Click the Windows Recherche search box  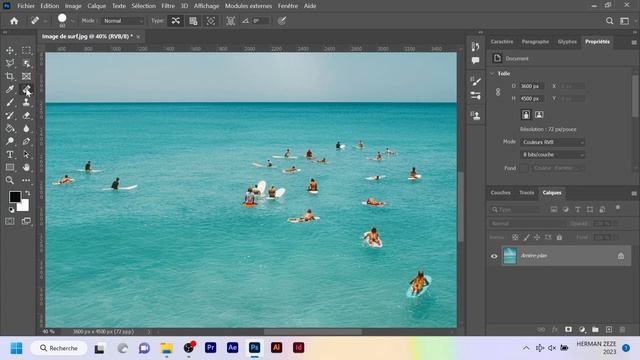click(59, 348)
